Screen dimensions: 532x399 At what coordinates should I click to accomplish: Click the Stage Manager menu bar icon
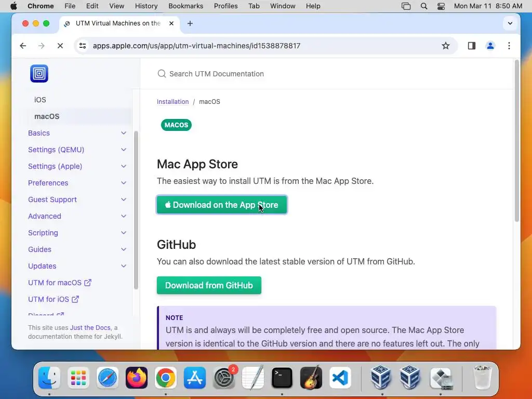pos(406,6)
